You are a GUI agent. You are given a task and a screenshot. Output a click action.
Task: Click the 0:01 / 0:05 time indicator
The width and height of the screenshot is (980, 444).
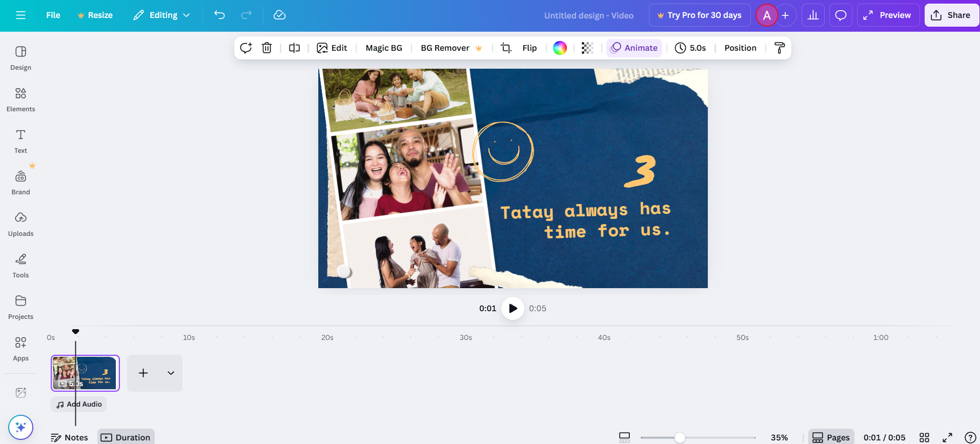tap(884, 437)
